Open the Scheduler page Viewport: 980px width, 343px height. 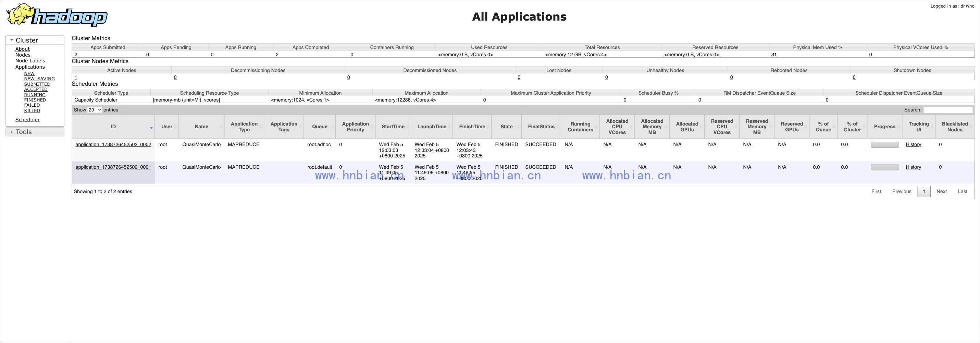tap(27, 120)
